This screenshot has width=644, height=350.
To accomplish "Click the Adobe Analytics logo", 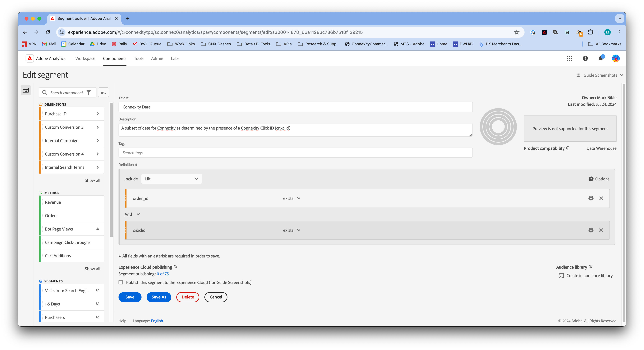I will click(30, 58).
